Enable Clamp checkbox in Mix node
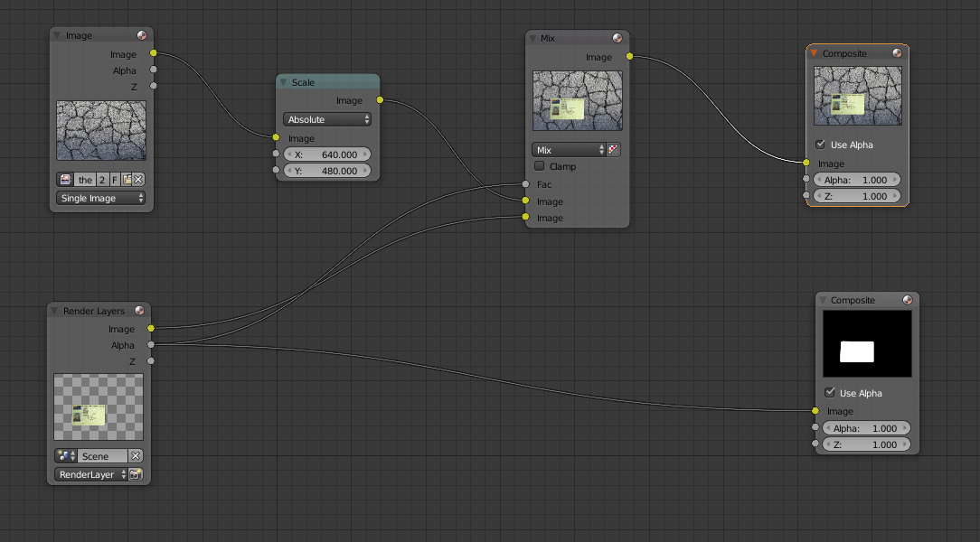Image resolution: width=980 pixels, height=542 pixels. point(540,166)
